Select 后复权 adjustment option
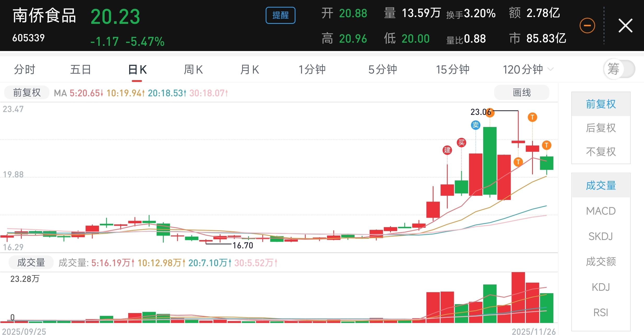This screenshot has width=644, height=335. coord(601,128)
